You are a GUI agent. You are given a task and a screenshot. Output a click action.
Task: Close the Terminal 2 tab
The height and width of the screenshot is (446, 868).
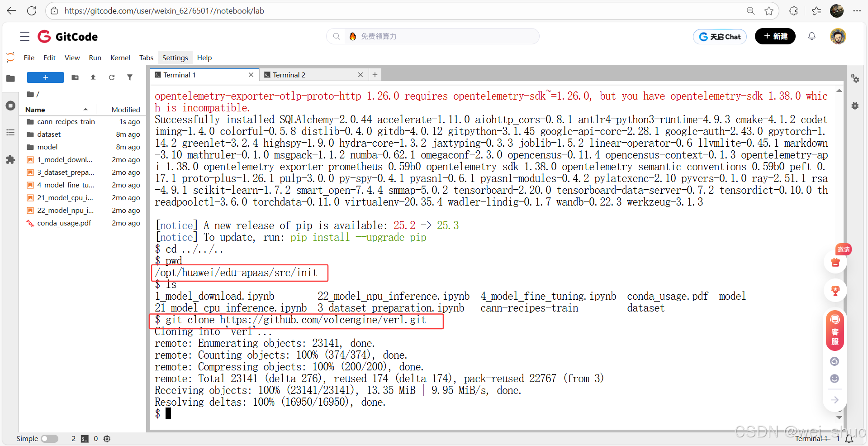tap(360, 75)
